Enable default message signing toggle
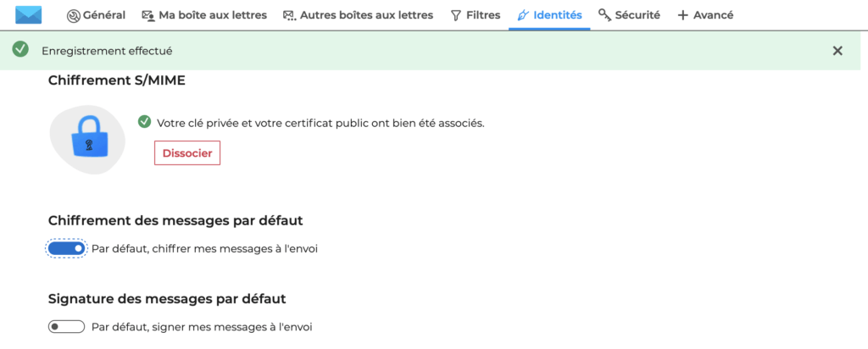The image size is (868, 349). [x=67, y=327]
